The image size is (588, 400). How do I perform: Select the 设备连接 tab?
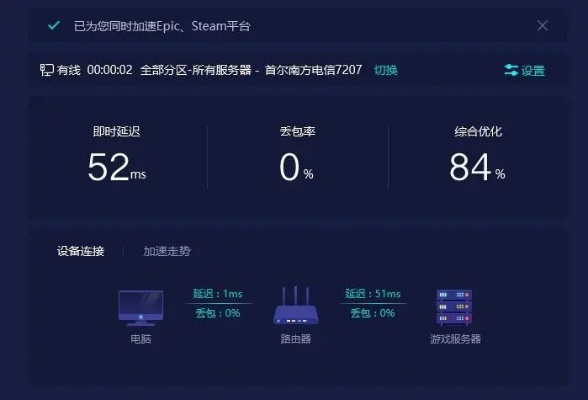[80, 251]
